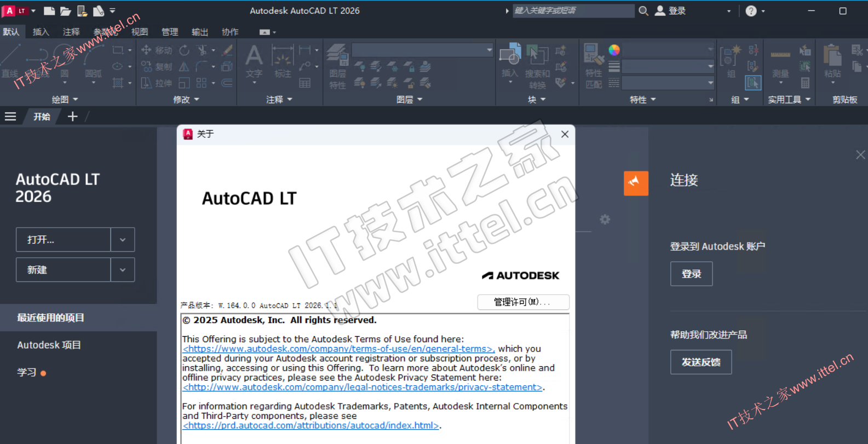Screen dimensions: 868x444
Task: Switch to the 插入 ribbon tab
Action: (x=41, y=32)
